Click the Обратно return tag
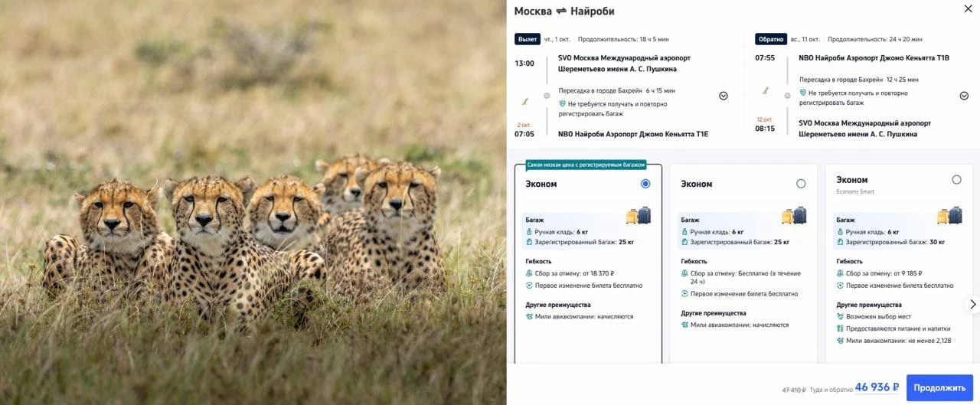This screenshot has height=405, width=980. point(770,39)
